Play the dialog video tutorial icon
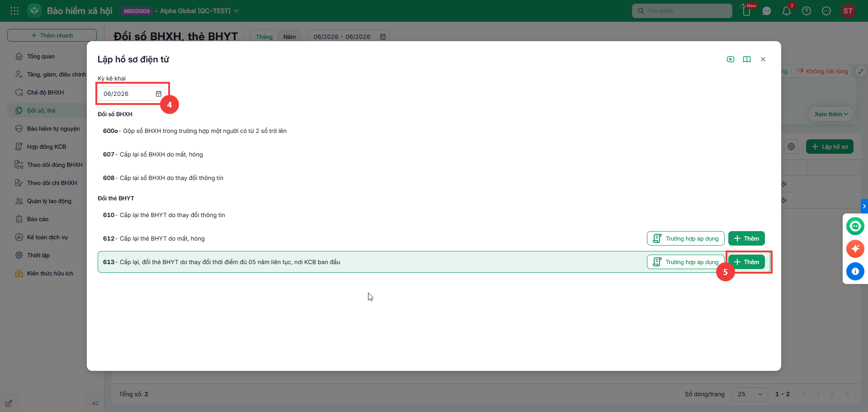Viewport: 868px width, 412px height. (731, 59)
